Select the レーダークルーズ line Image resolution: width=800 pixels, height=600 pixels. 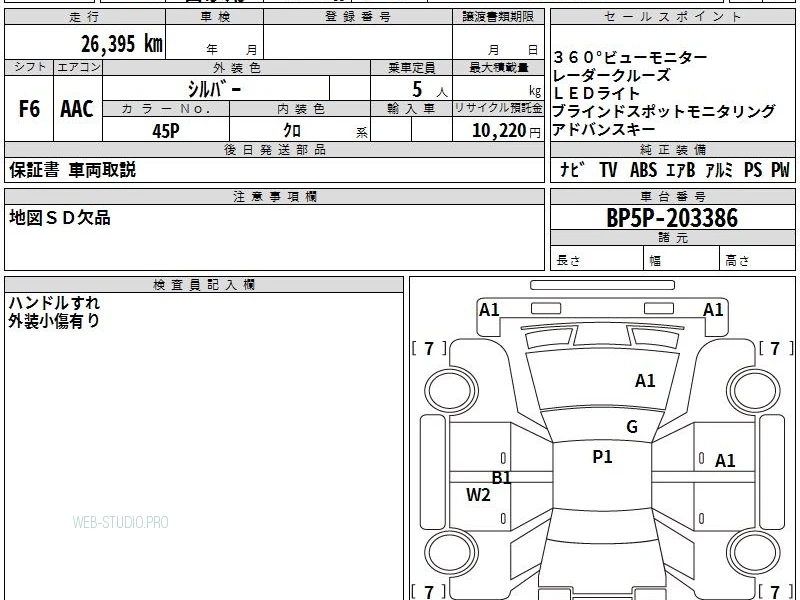click(611, 76)
